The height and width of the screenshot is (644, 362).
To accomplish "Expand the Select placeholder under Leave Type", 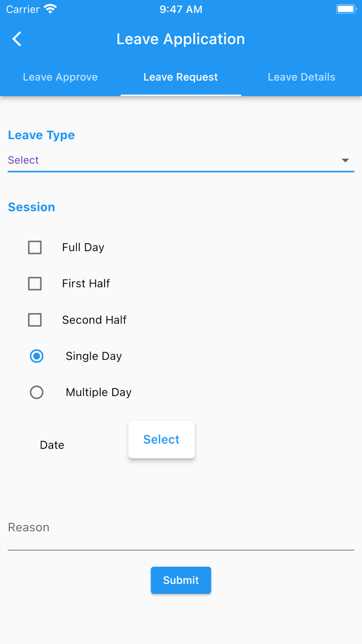I will (x=23, y=160).
